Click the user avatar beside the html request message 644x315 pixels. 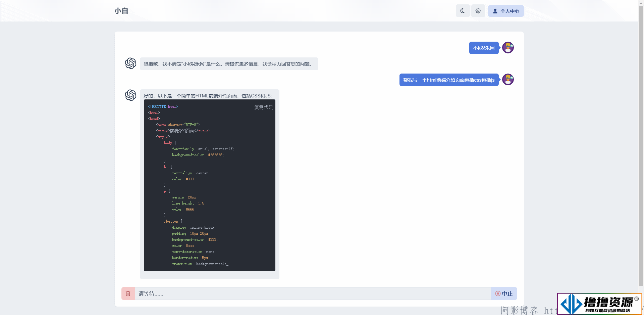(508, 80)
